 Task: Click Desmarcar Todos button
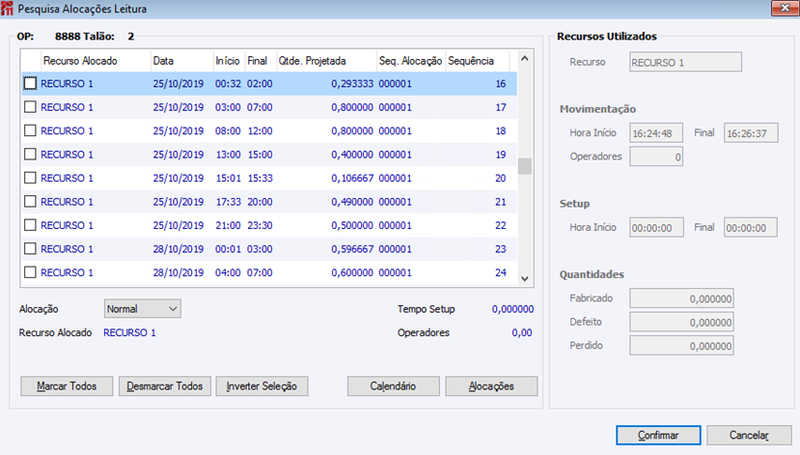click(165, 386)
